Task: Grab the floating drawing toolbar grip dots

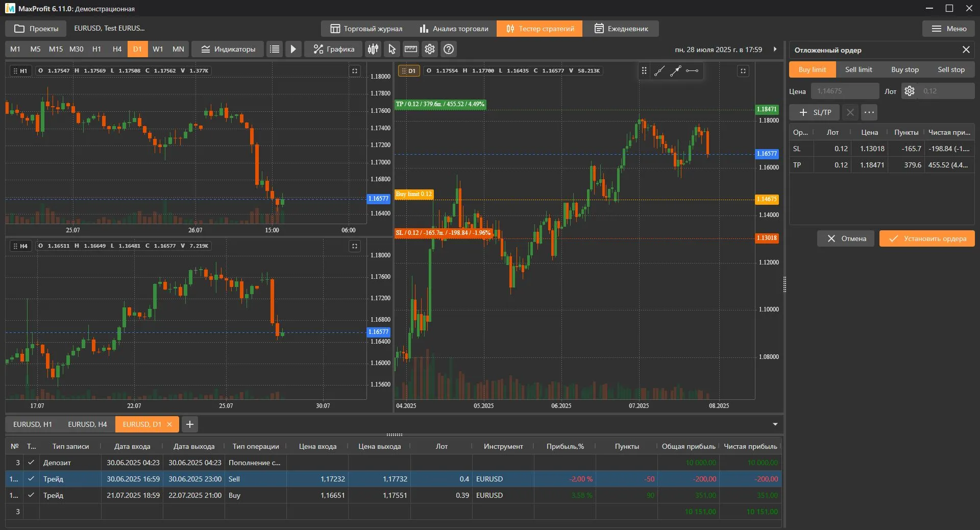Action: [x=644, y=71]
